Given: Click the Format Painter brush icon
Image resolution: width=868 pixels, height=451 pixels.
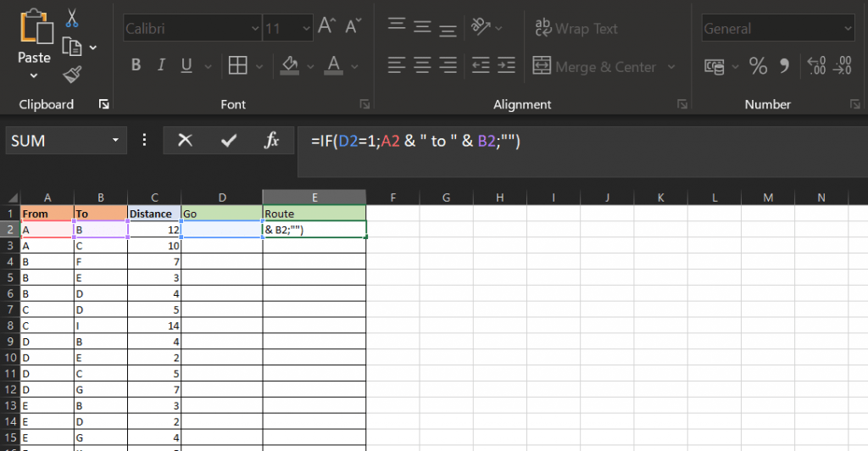Looking at the screenshot, I should point(71,75).
